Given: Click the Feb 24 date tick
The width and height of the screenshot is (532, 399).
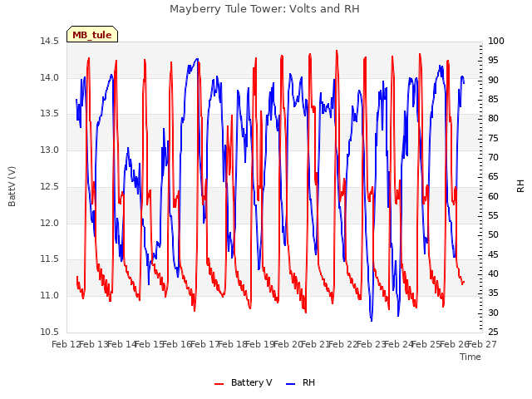Looking at the screenshot, I should (x=398, y=345).
